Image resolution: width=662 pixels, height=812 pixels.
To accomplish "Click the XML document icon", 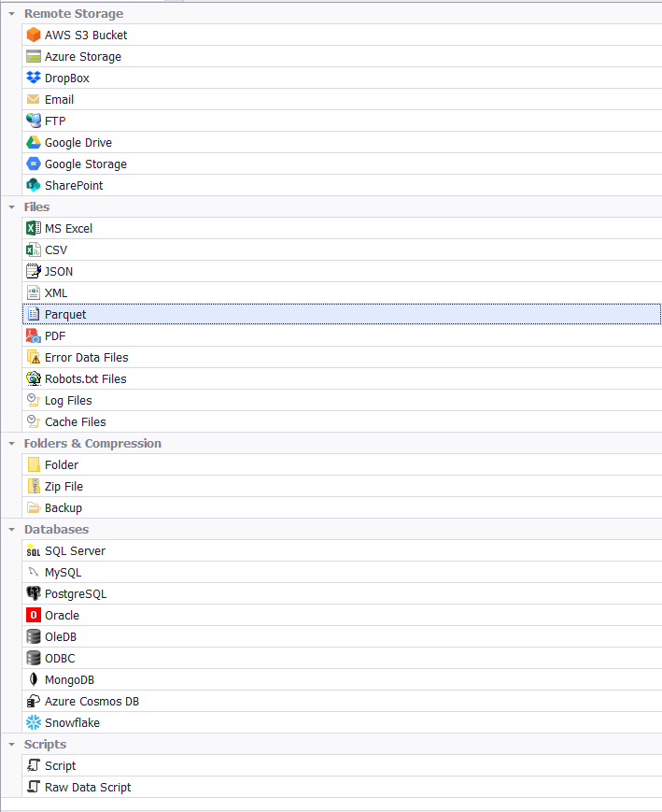I will tap(33, 292).
